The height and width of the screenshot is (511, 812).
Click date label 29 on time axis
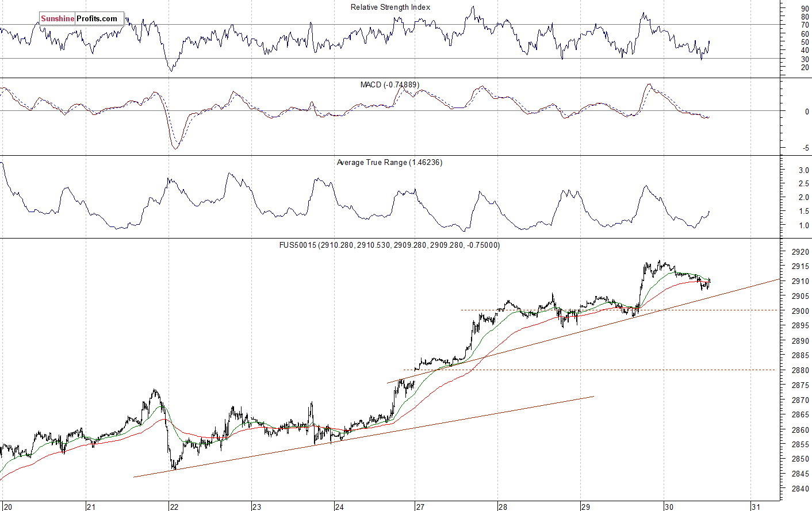pyautogui.click(x=586, y=507)
